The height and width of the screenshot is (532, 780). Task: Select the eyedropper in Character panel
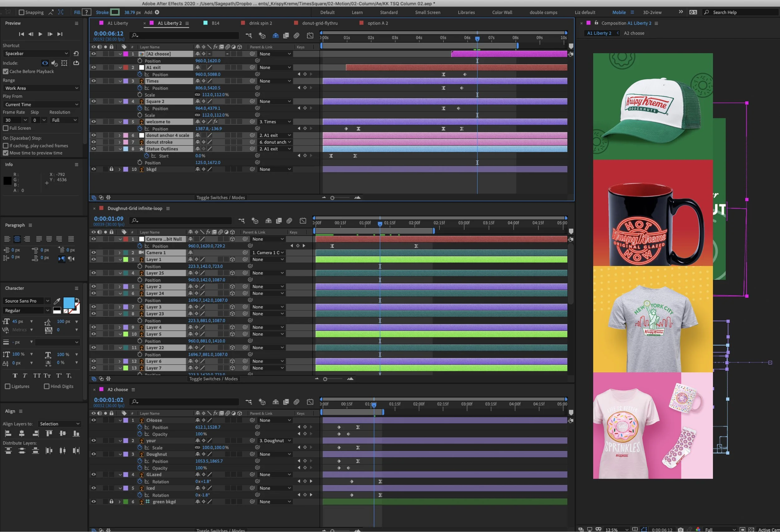tap(57, 301)
